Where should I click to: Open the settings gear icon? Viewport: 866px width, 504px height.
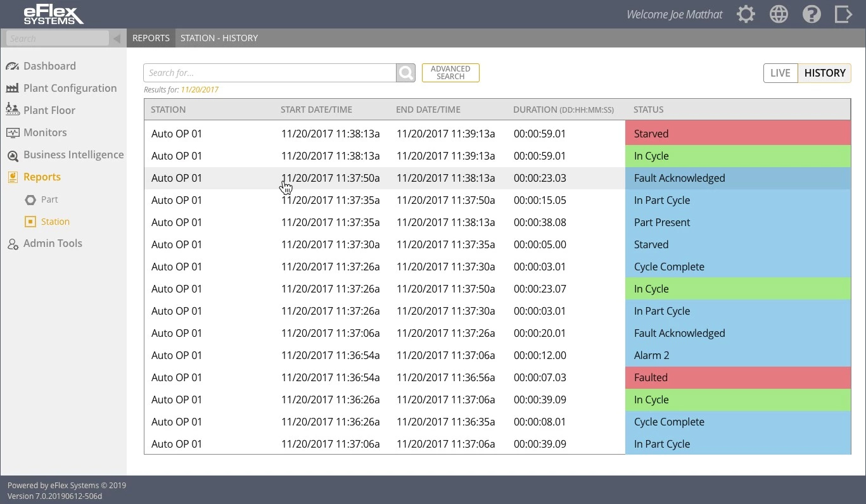746,14
